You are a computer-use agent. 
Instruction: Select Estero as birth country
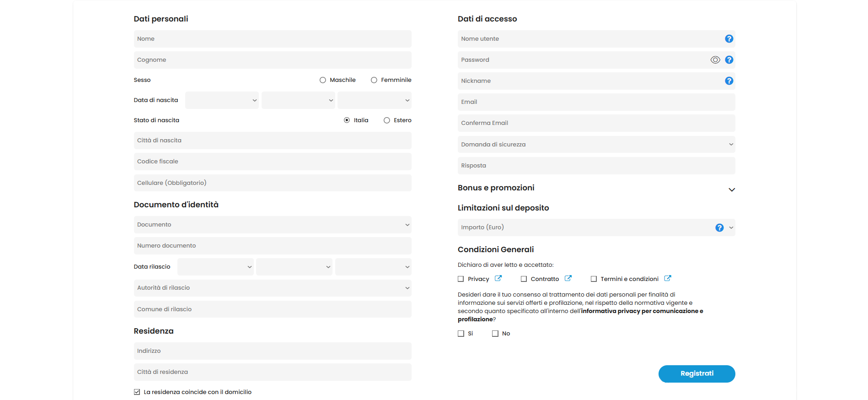click(387, 120)
